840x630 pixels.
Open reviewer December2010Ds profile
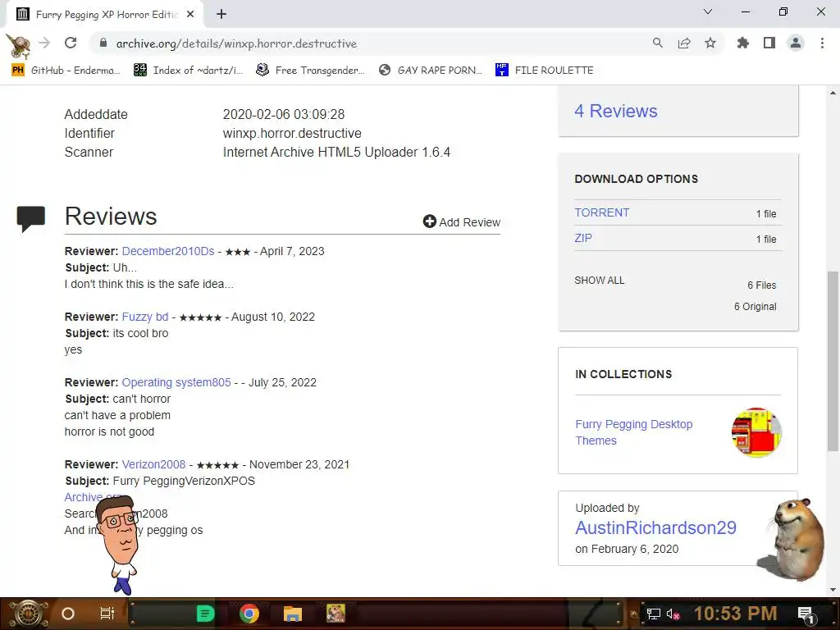click(x=167, y=251)
